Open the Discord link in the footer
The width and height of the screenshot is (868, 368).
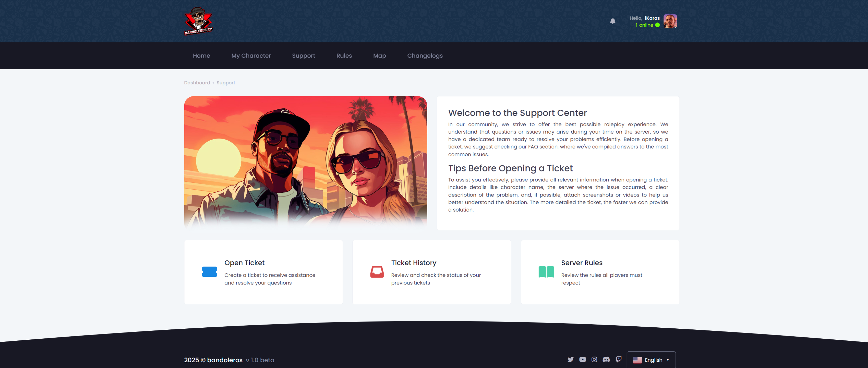[x=606, y=359]
